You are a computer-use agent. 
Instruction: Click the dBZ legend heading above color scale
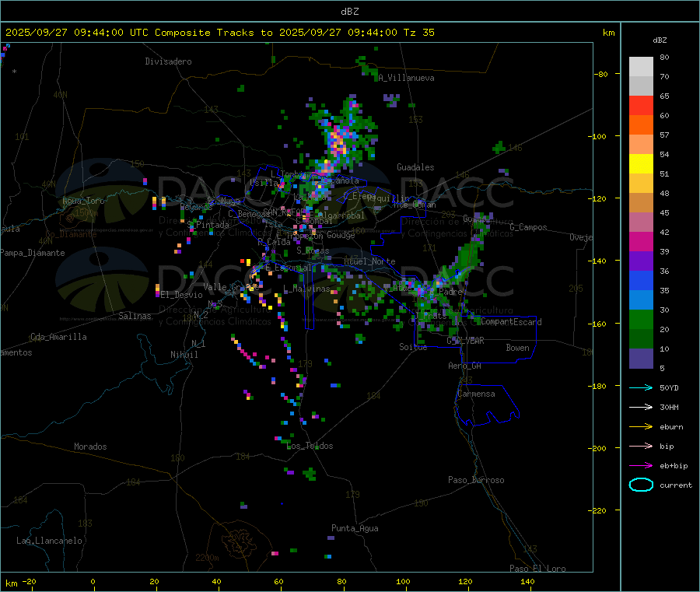660,40
